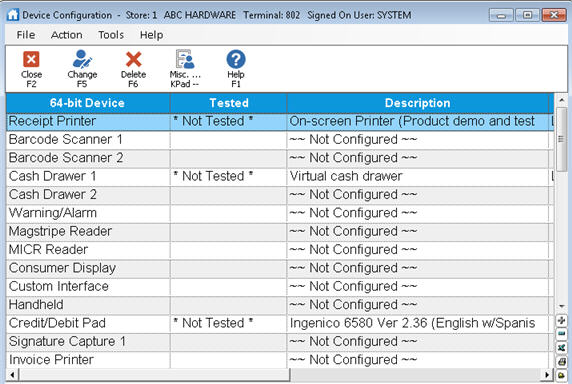This screenshot has height=384, width=572.
Task: Open the File menu
Action: coord(26,35)
